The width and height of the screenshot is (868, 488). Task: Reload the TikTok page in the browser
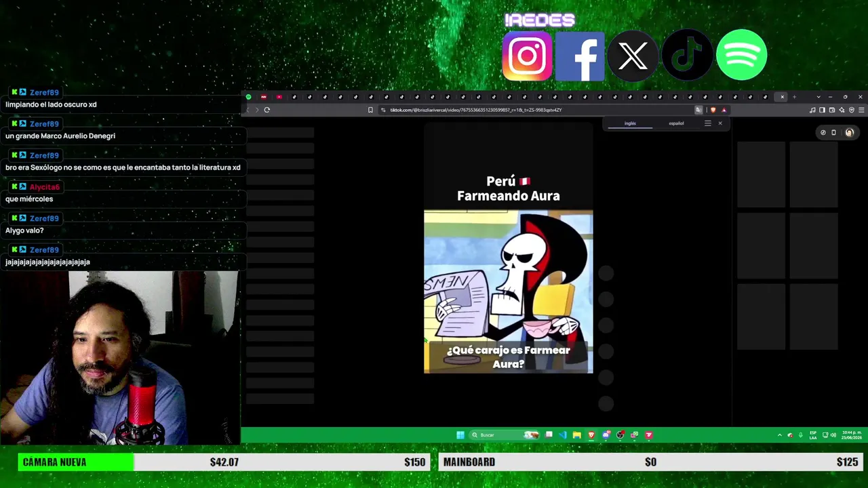coord(267,110)
